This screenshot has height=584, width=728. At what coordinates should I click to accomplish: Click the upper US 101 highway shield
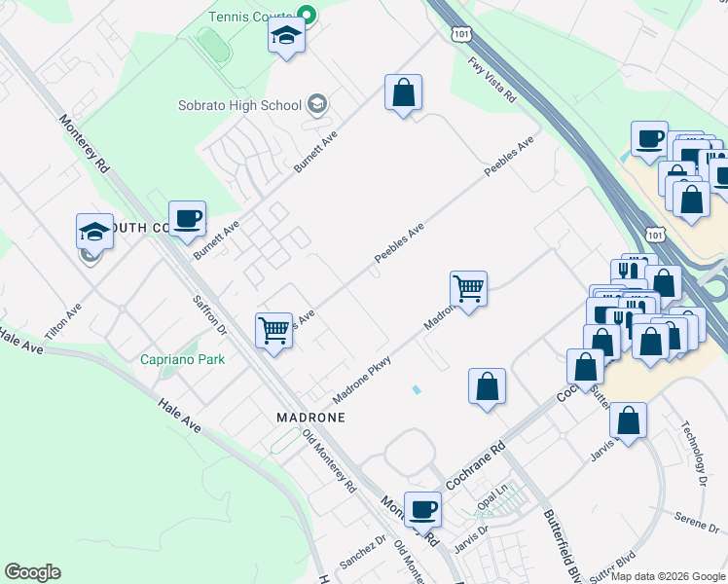[x=461, y=34]
